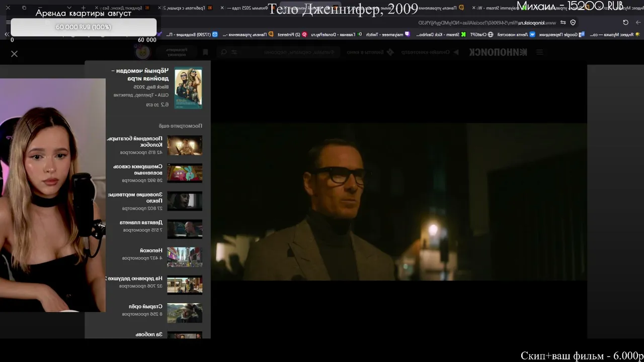The height and width of the screenshot is (362, 644).
Task: Reload the current page
Action: click(x=625, y=22)
